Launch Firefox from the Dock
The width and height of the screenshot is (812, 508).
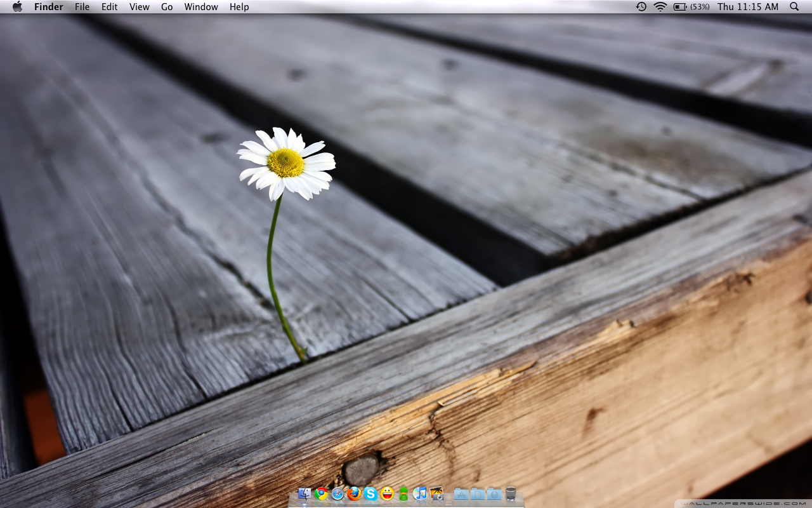(354, 493)
